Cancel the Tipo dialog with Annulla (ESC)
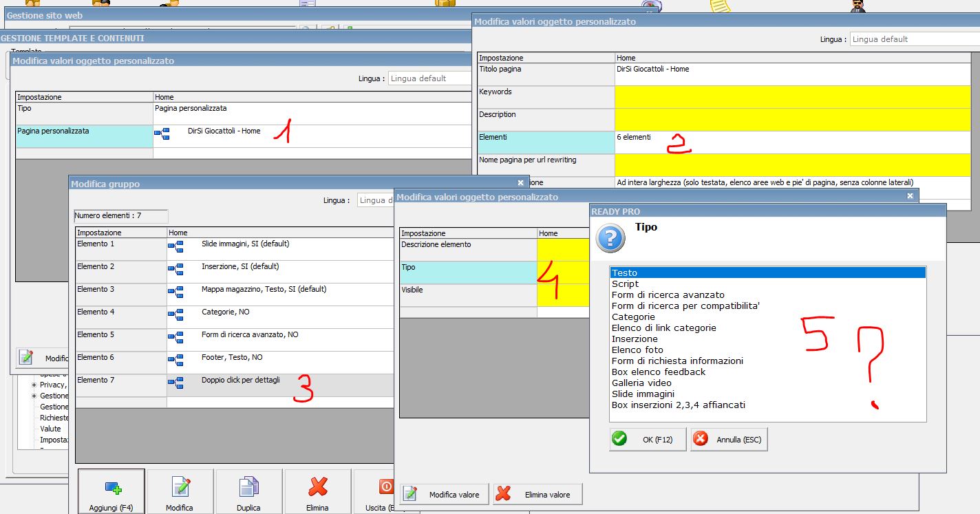The height and width of the screenshot is (514, 980). point(729,439)
